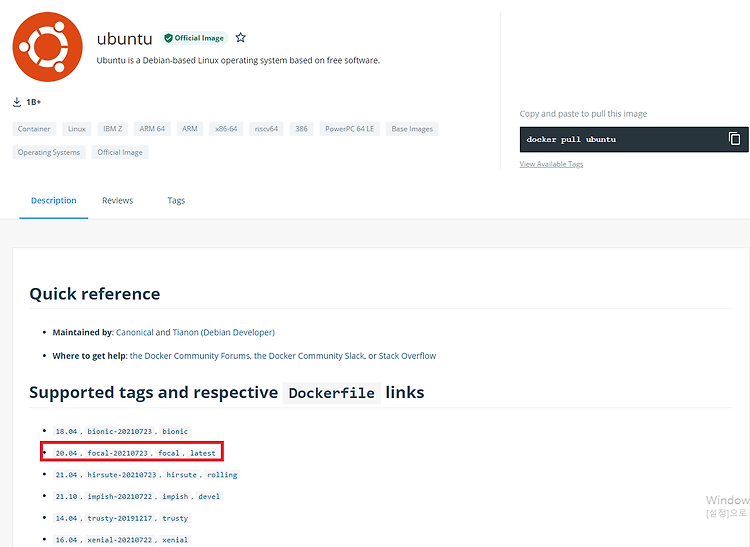
Task: Open the Stack Overflow link
Action: click(408, 356)
